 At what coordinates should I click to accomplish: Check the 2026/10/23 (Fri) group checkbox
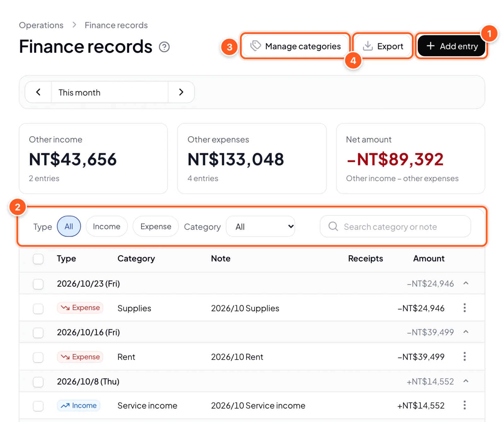point(38,284)
